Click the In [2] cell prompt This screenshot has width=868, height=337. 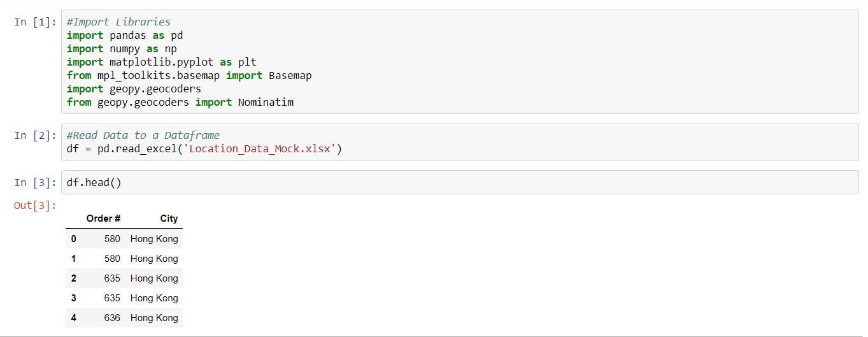35,135
